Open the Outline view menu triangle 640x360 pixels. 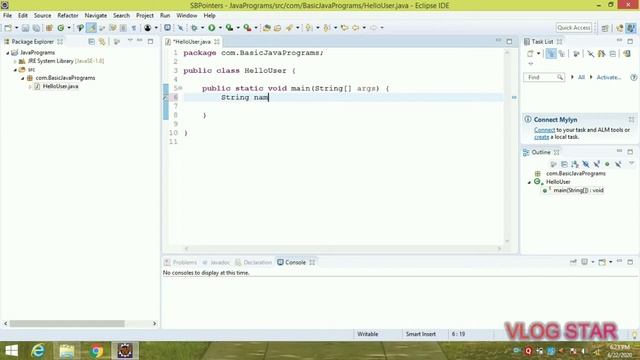click(x=631, y=164)
